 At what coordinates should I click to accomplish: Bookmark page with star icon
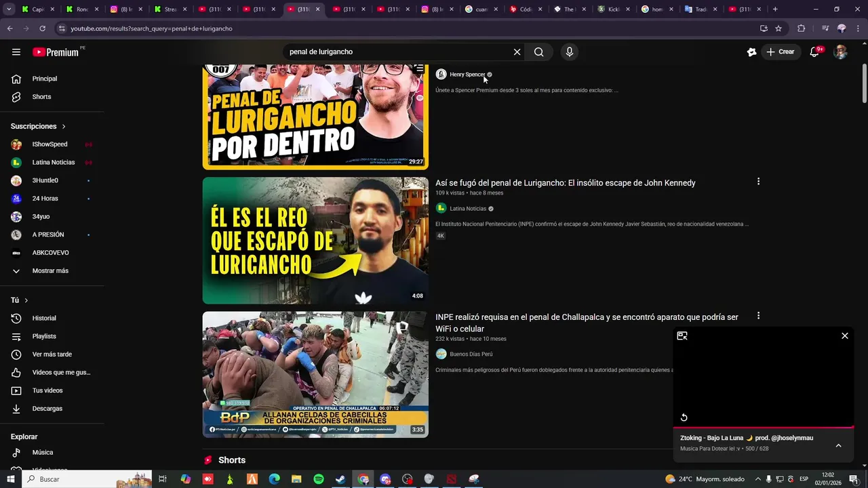click(x=778, y=28)
